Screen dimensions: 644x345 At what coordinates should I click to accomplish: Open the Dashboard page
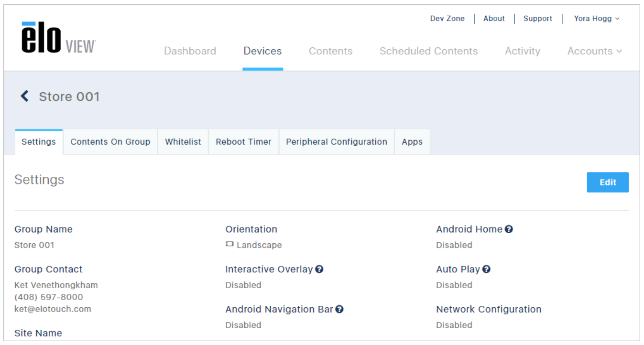(190, 51)
